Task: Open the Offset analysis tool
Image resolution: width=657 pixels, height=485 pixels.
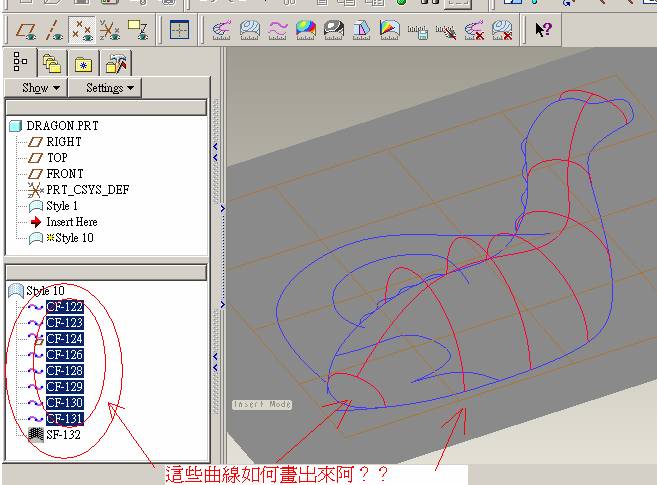Action: coord(278,30)
